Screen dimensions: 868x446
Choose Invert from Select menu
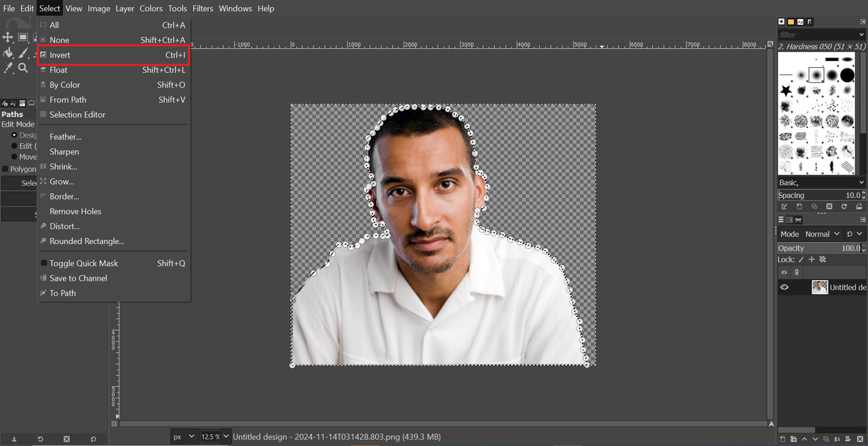pos(113,55)
